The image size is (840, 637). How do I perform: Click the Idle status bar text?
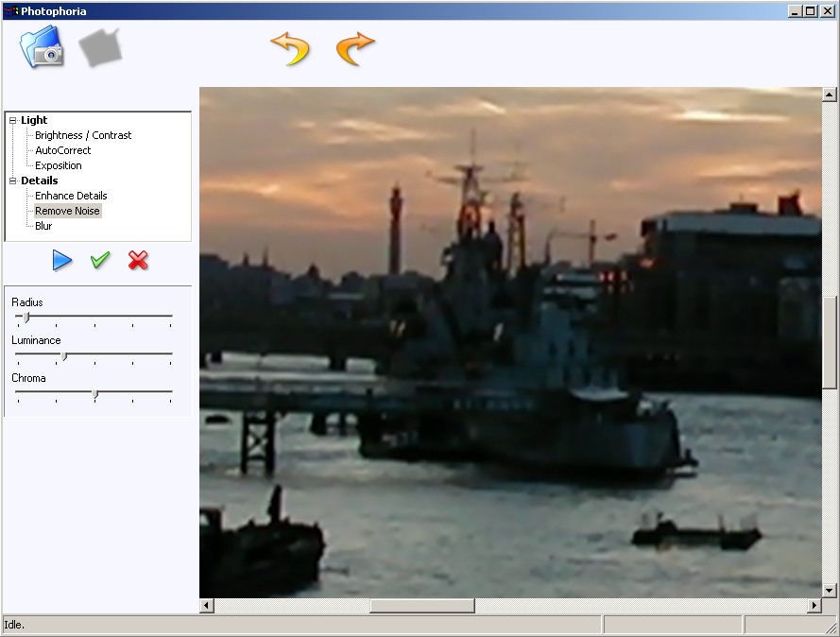pyautogui.click(x=14, y=625)
